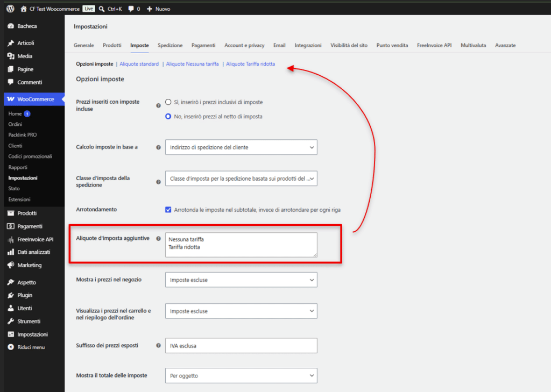Switch to the Spedizione tab
This screenshot has width=551, height=392.
[x=170, y=45]
